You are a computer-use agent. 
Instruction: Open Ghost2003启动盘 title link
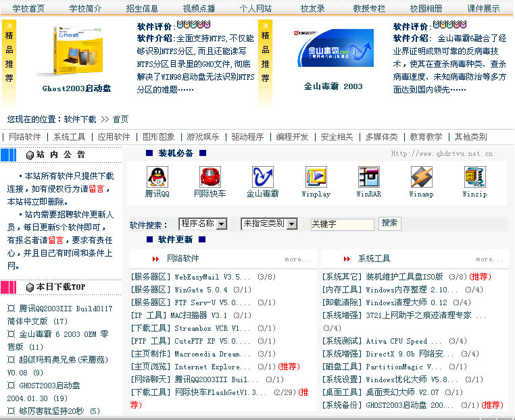[x=76, y=88]
